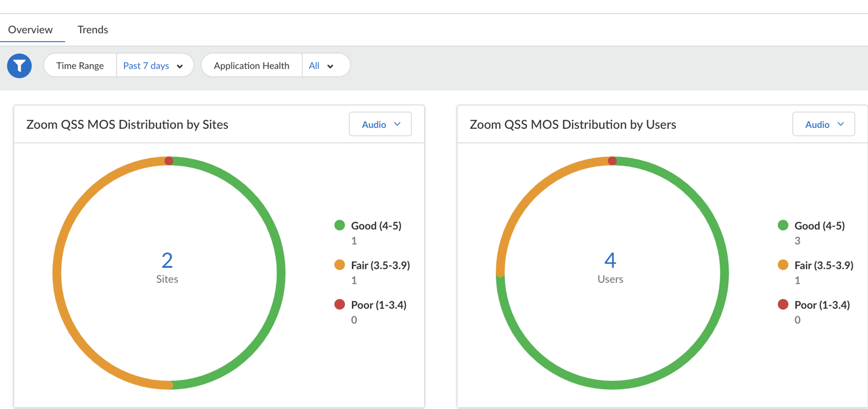This screenshot has width=868, height=409.
Task: Select the Overview tab
Action: (x=31, y=30)
